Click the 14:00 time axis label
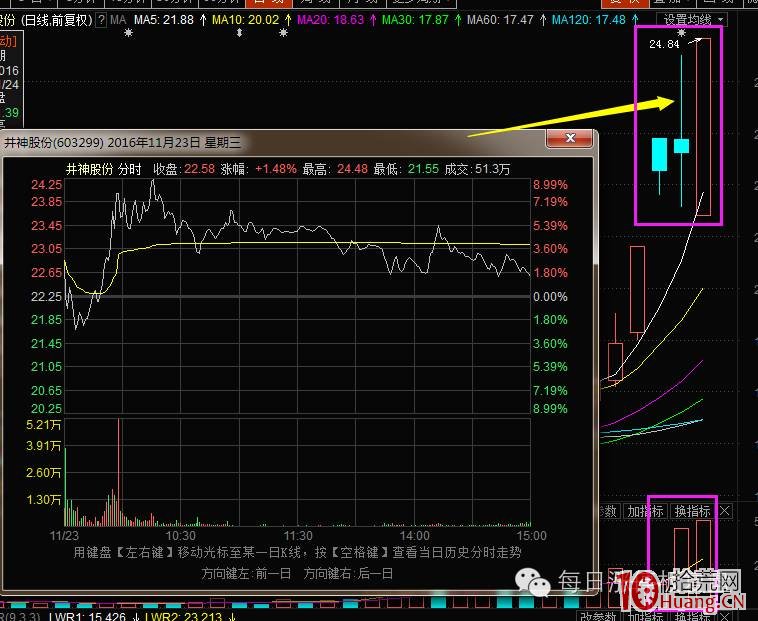This screenshot has width=758, height=621. 415,536
